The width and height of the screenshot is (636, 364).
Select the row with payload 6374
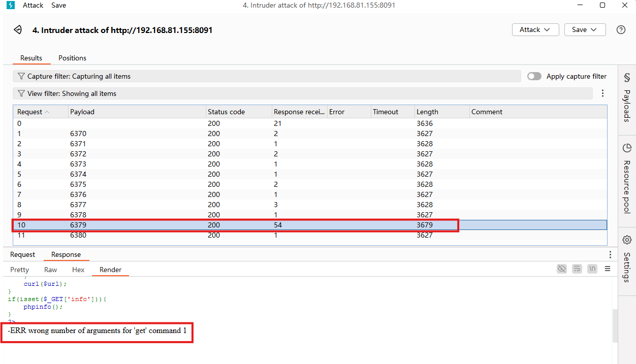310,174
